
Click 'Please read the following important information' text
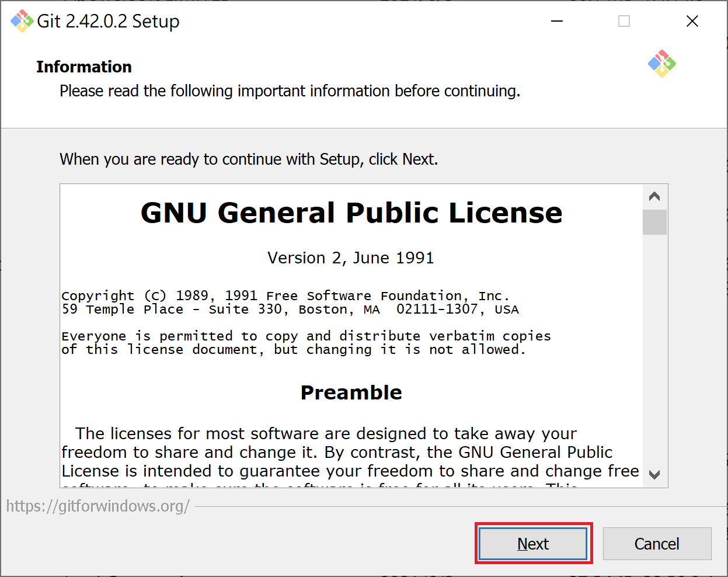click(x=290, y=91)
